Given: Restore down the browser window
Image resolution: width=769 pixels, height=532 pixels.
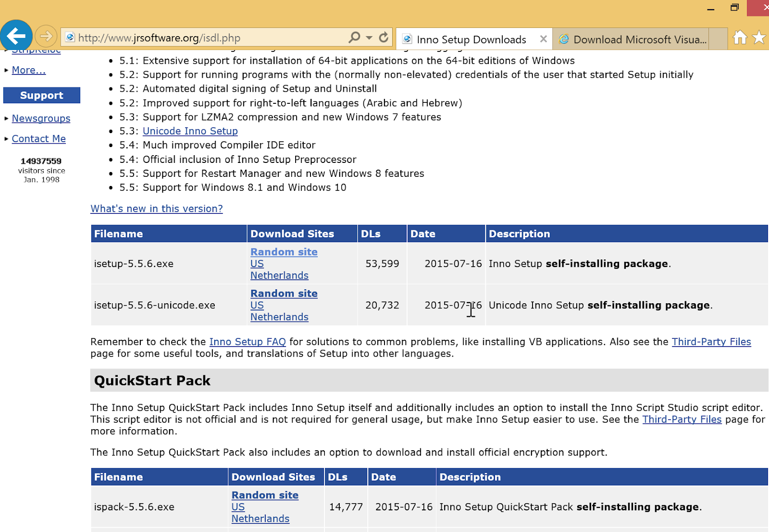Looking at the screenshot, I should [x=734, y=8].
